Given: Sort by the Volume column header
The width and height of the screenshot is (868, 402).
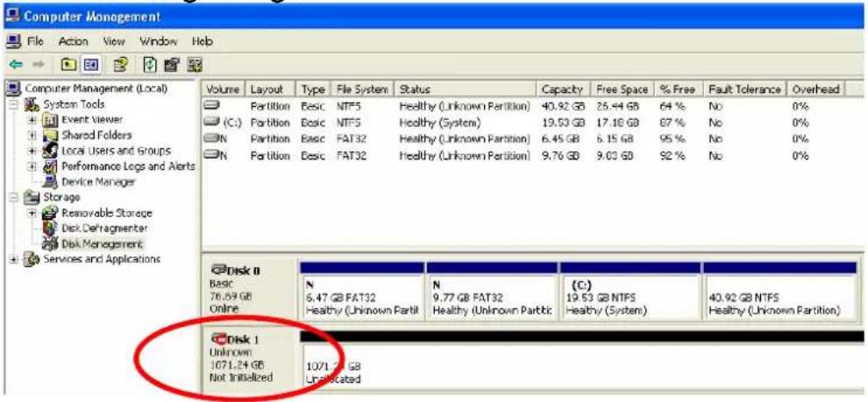Looking at the screenshot, I should click(x=224, y=89).
